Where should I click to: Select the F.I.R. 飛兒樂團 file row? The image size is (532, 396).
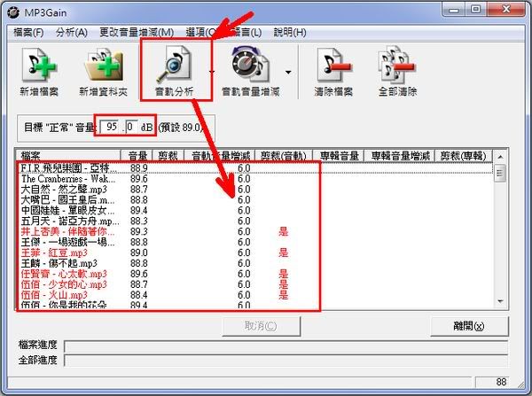pos(255,168)
